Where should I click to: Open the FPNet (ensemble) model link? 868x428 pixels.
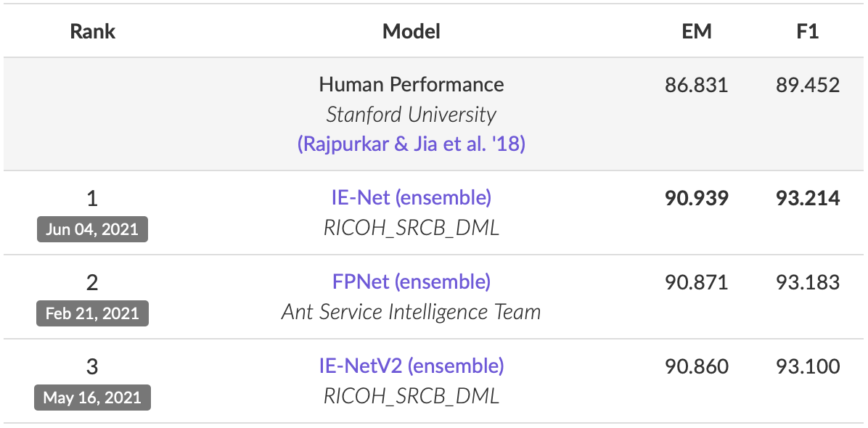pos(412,282)
